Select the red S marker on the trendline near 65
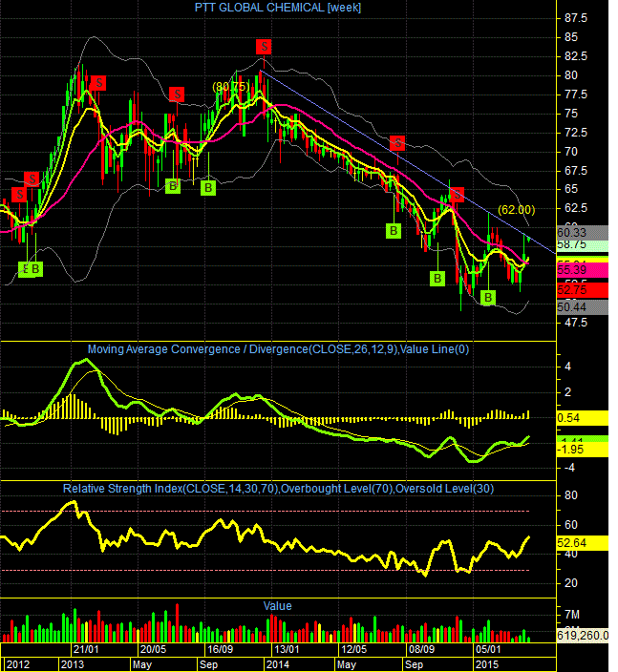This screenshot has width=618, height=672. [x=457, y=194]
